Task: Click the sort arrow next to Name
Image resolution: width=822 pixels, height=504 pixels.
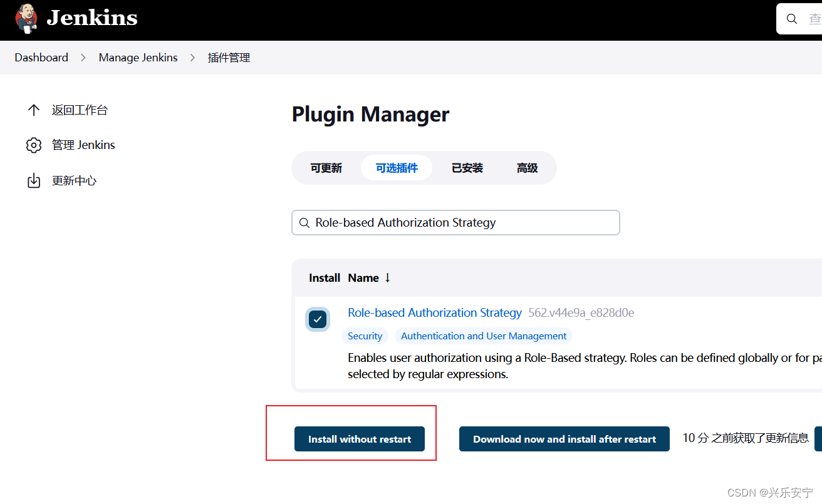Action: (x=387, y=278)
